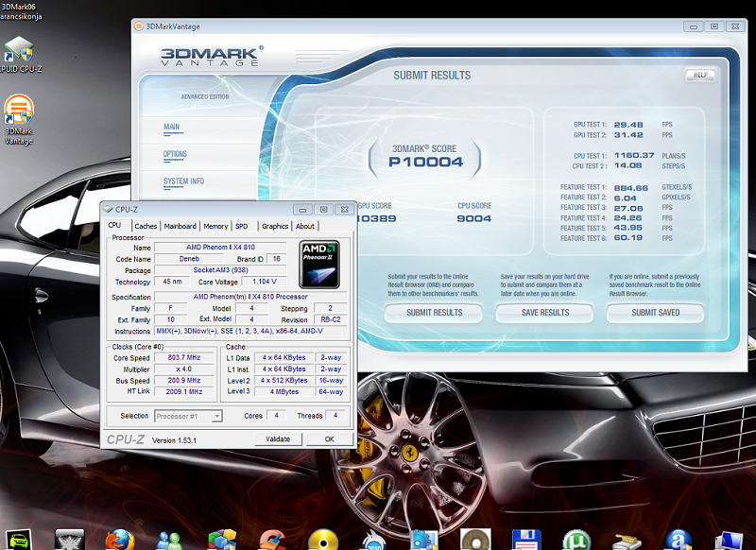
Task: Click the Level 3 cache '4 MBytes' value
Action: pyautogui.click(x=284, y=391)
